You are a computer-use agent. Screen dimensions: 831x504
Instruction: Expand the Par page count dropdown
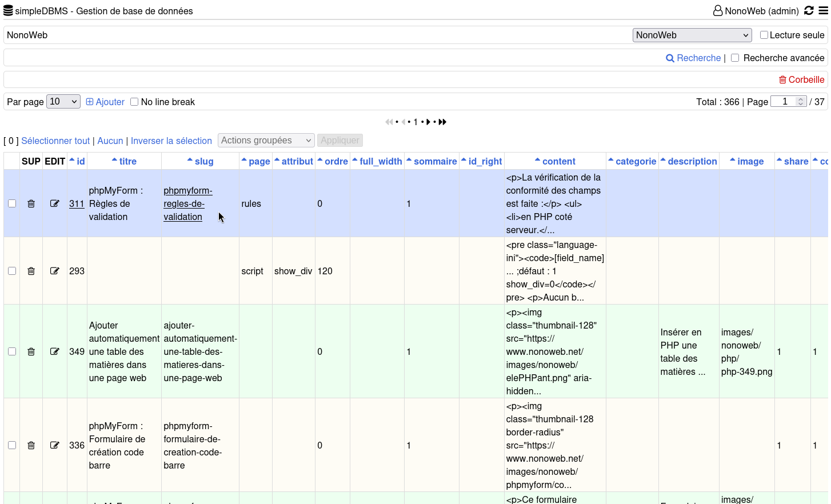click(63, 102)
